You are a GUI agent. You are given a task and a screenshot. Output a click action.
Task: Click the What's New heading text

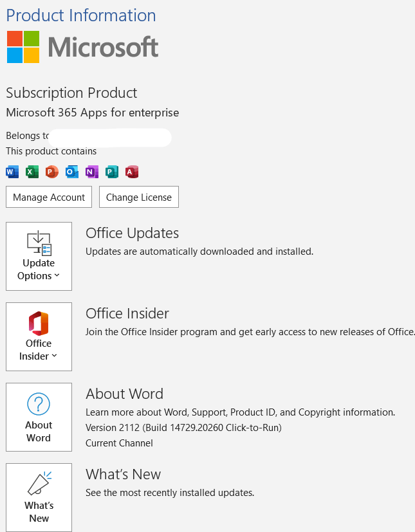point(123,474)
